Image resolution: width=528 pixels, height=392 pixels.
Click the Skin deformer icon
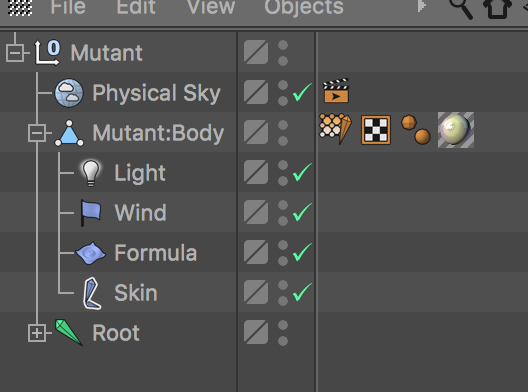[92, 293]
